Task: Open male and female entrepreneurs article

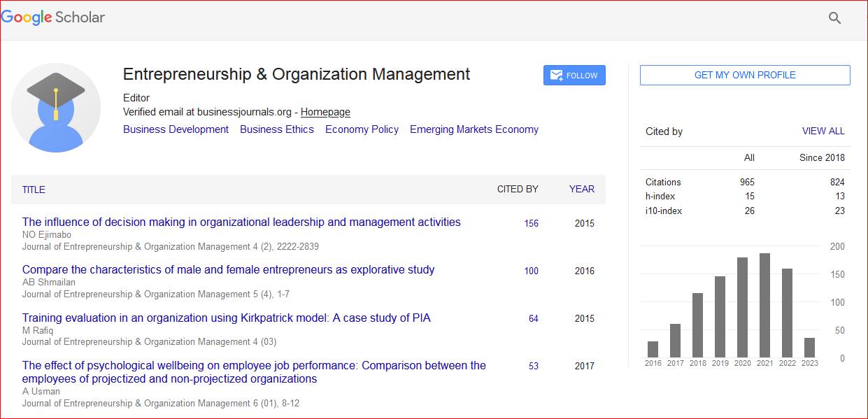Action: coord(228,270)
